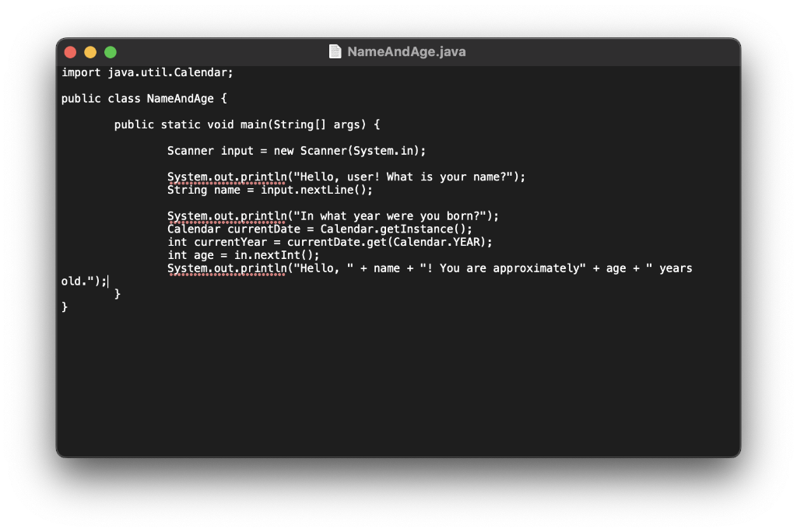Place cursor in the import java.util.Calendar line
This screenshot has width=797, height=532.
tap(147, 72)
